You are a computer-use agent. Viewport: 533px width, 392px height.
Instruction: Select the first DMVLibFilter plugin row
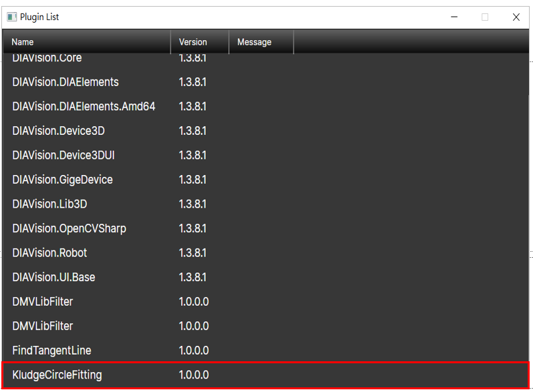tap(43, 302)
